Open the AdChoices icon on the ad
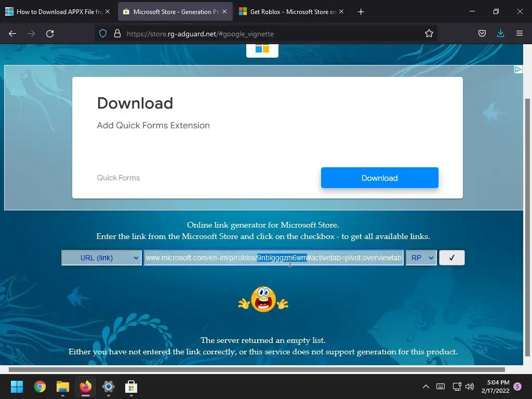 click(x=518, y=70)
